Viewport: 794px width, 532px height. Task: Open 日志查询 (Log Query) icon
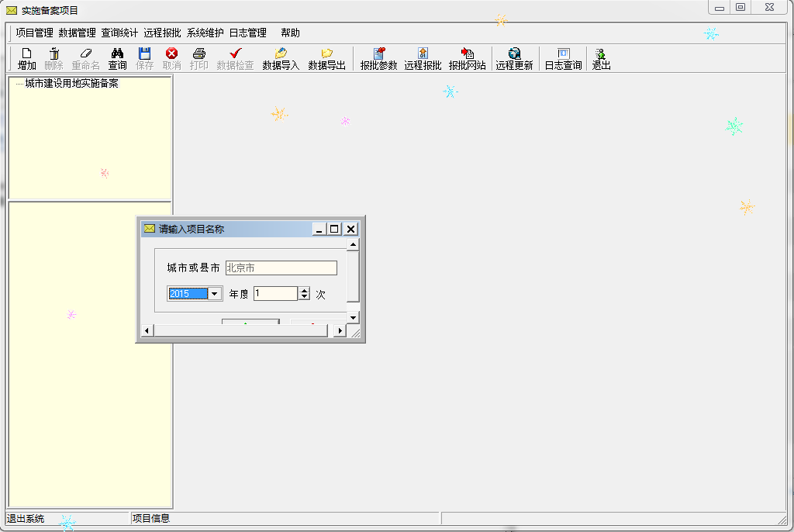[x=562, y=57]
